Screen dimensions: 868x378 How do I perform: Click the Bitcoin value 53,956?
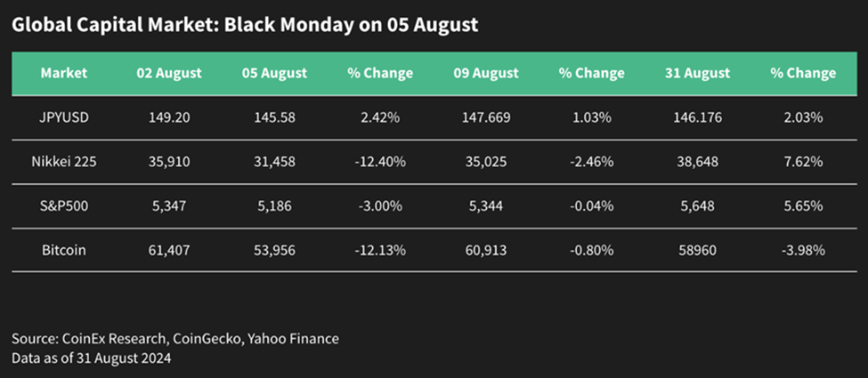click(x=274, y=250)
